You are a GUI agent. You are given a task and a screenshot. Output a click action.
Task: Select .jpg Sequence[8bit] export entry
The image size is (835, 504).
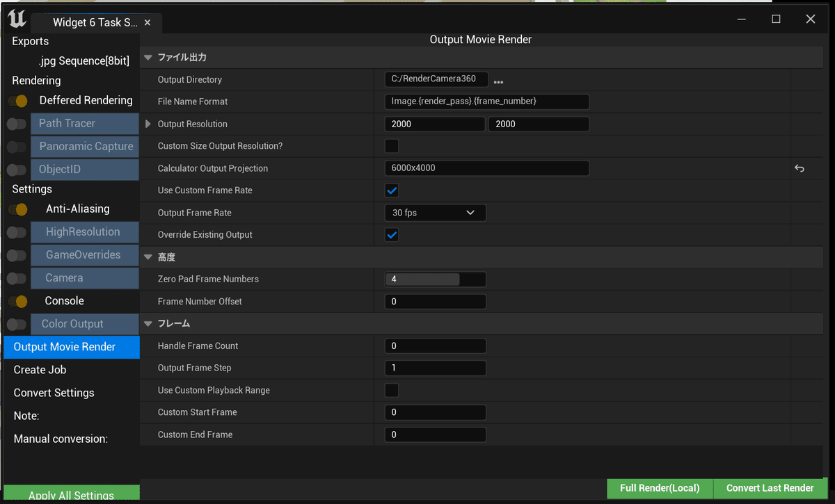[84, 61]
